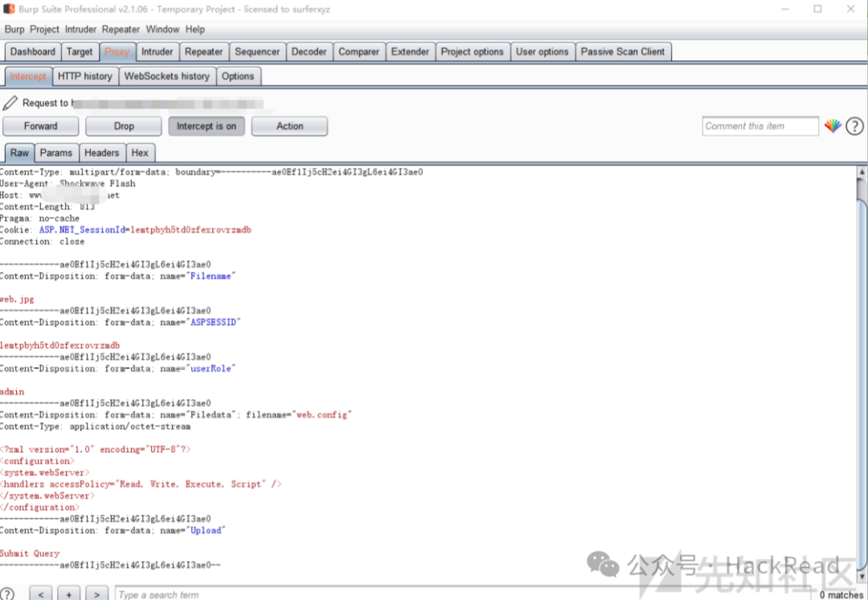Open the Comparer tab
This screenshot has width=868, height=600.
(x=358, y=51)
